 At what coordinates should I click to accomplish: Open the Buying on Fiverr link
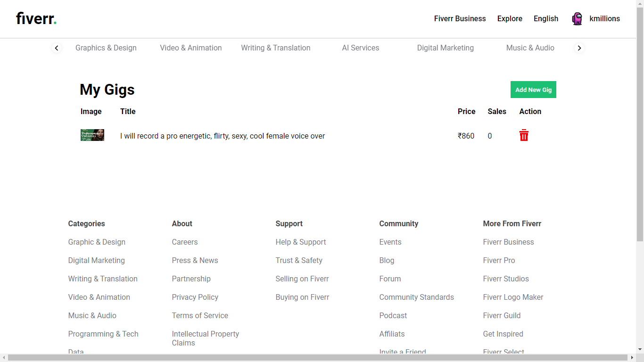click(303, 297)
